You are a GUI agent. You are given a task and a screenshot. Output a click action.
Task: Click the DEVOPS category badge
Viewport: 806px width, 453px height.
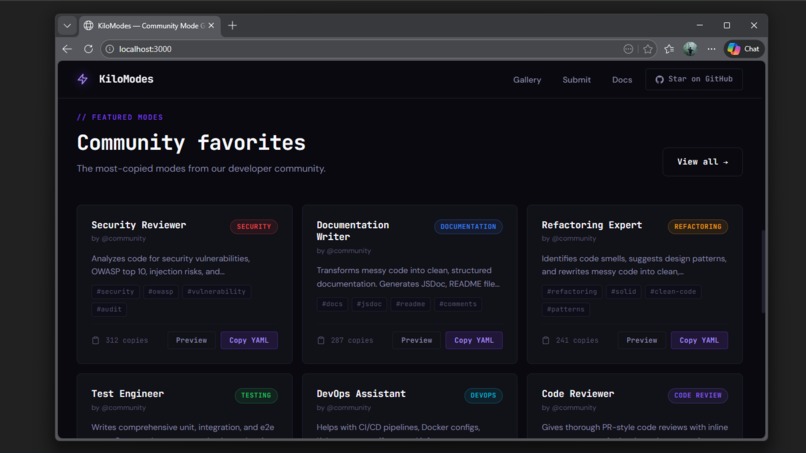pos(483,395)
